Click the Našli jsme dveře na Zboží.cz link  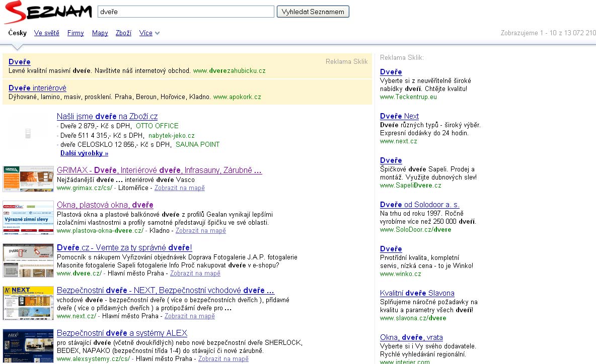tap(107, 117)
